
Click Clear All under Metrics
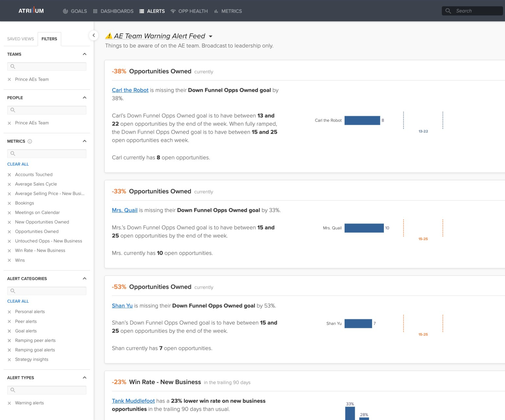point(18,164)
